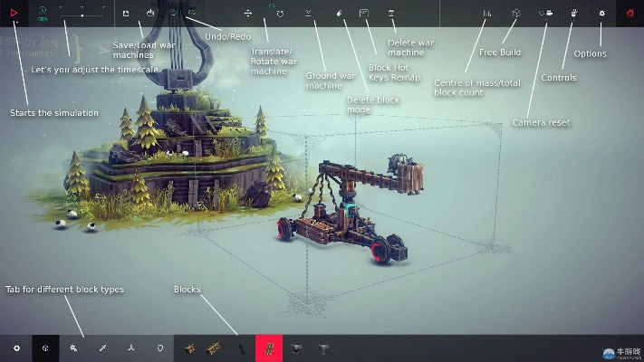
Task: Open the Controls screen
Action: point(574,14)
